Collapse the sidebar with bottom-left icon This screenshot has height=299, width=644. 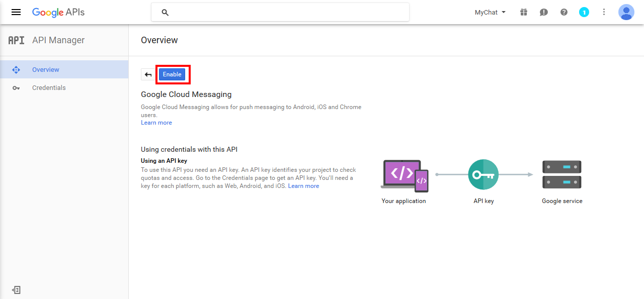click(x=16, y=290)
